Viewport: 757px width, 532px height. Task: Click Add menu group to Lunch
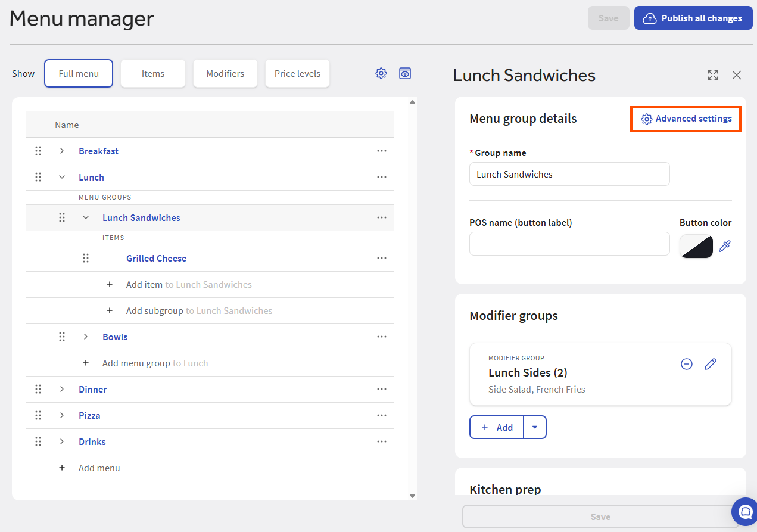coord(155,363)
